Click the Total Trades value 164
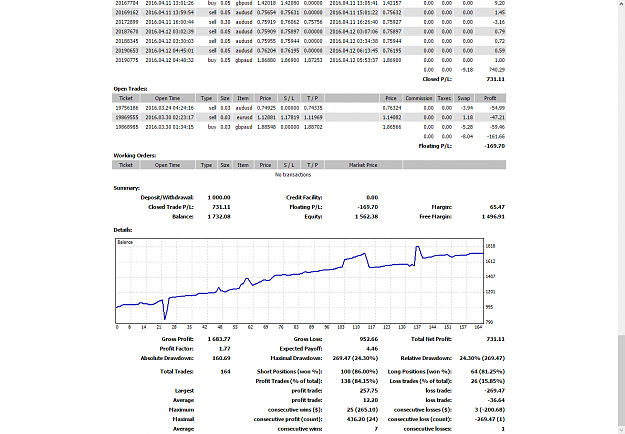This screenshot has height=434, width=625. tap(225, 371)
